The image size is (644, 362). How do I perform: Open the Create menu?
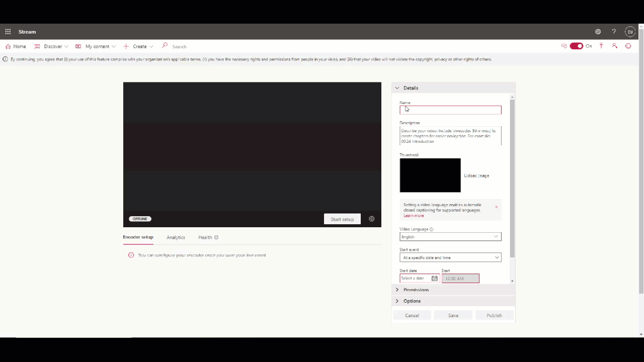click(x=138, y=46)
